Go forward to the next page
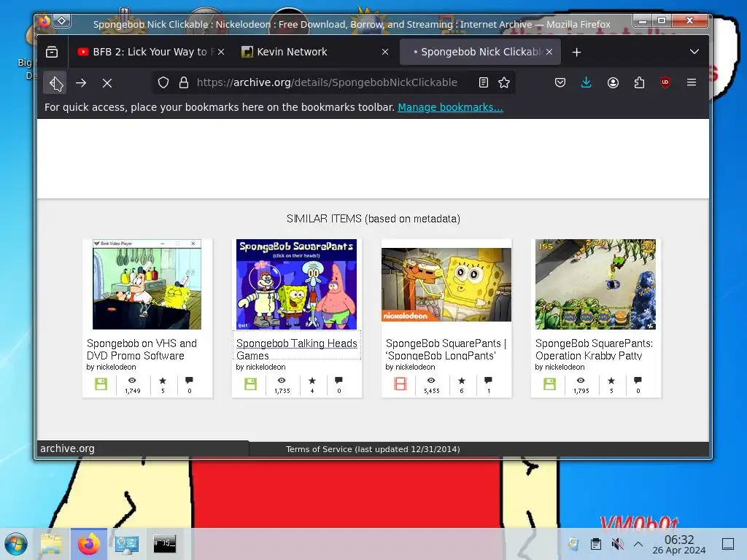This screenshot has height=560, width=747. (x=81, y=83)
